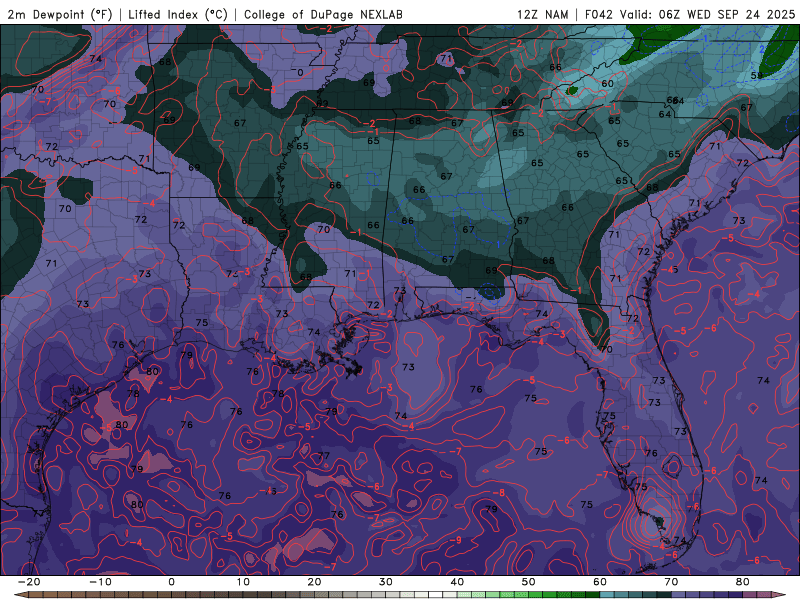Click the 20 label on the color scale

point(314,582)
